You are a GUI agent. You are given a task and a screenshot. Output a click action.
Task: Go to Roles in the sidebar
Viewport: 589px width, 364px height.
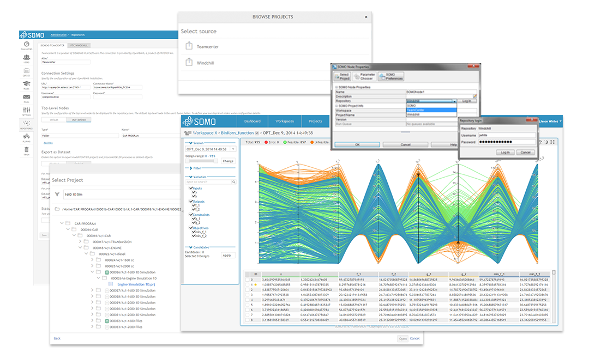26,85
